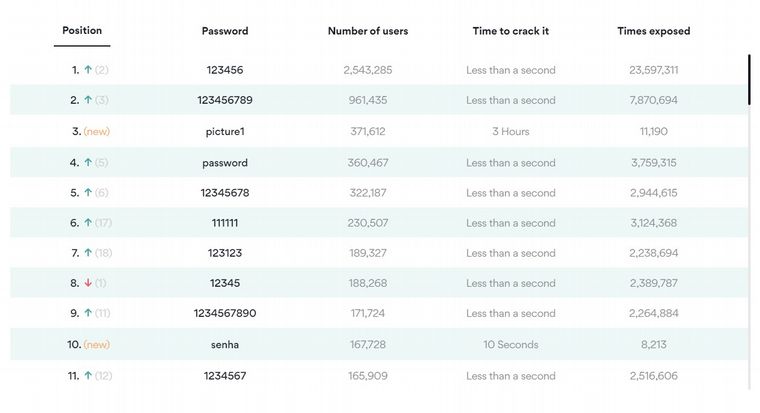760x413 pixels.
Task: Click the up arrow icon beside position 5
Action: tap(88, 193)
